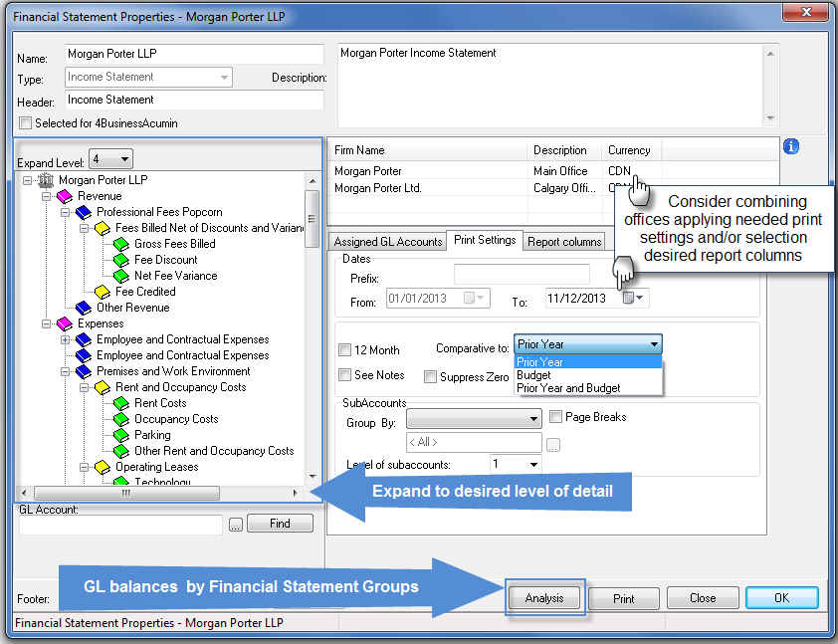Screen dimensions: 838x644
Task: Switch to the Report columns tab
Action: click(x=564, y=242)
